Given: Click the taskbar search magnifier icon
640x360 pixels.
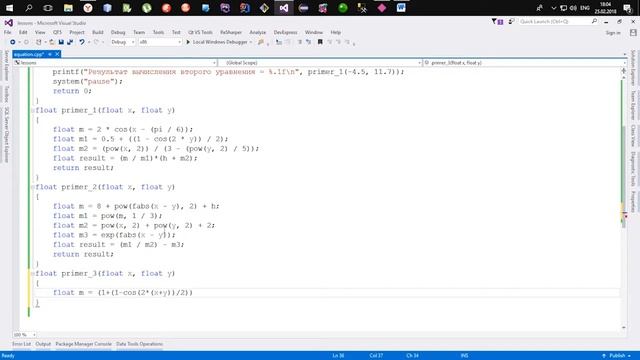Looking at the screenshot, I should coord(29,8).
